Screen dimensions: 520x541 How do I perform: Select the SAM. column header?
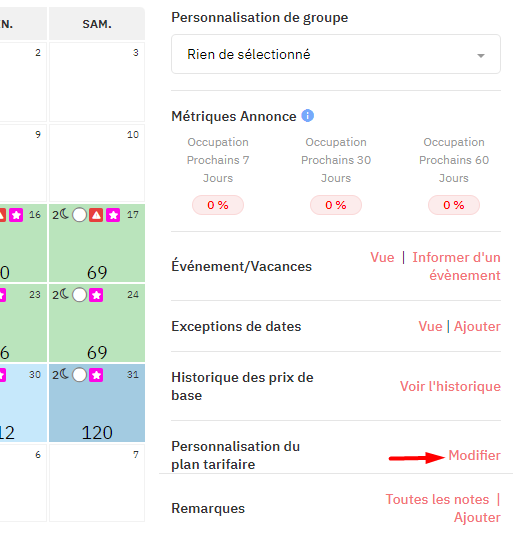(97, 24)
